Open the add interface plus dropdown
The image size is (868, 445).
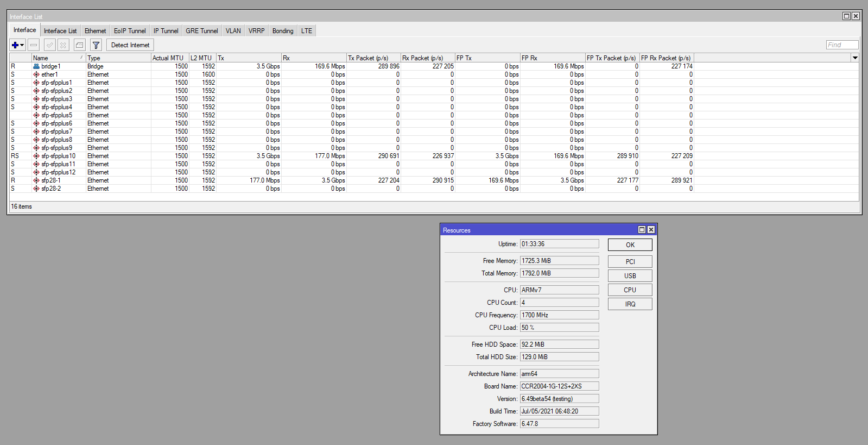18,45
